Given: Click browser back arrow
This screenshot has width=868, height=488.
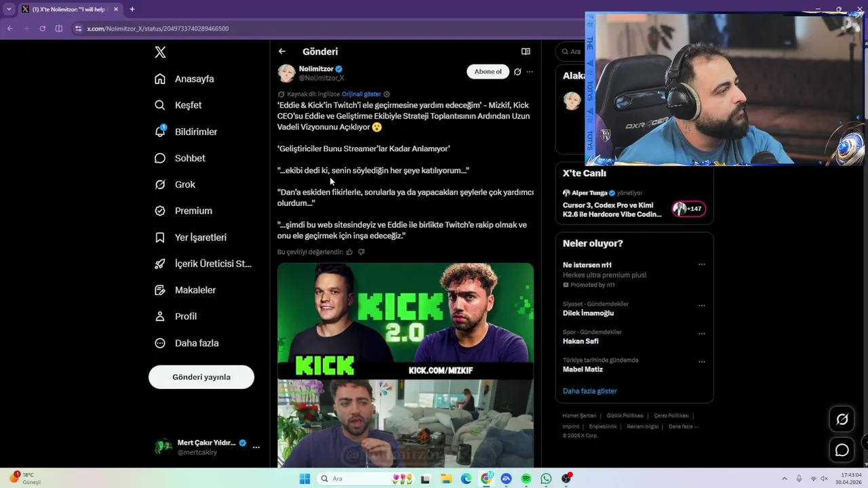Looking at the screenshot, I should [10, 28].
